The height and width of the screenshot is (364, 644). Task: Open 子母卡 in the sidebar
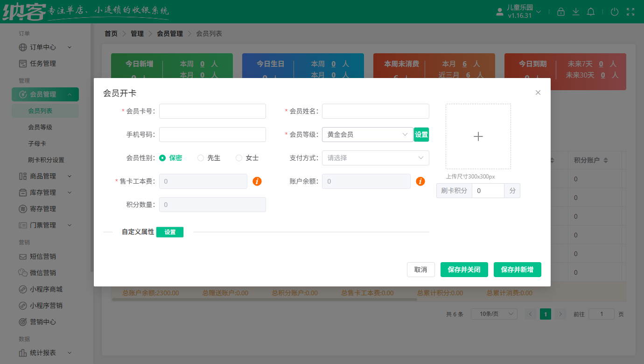(x=37, y=143)
